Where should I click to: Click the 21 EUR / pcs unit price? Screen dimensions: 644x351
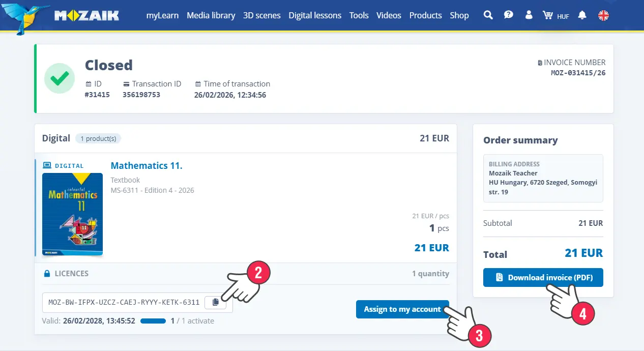coord(430,216)
